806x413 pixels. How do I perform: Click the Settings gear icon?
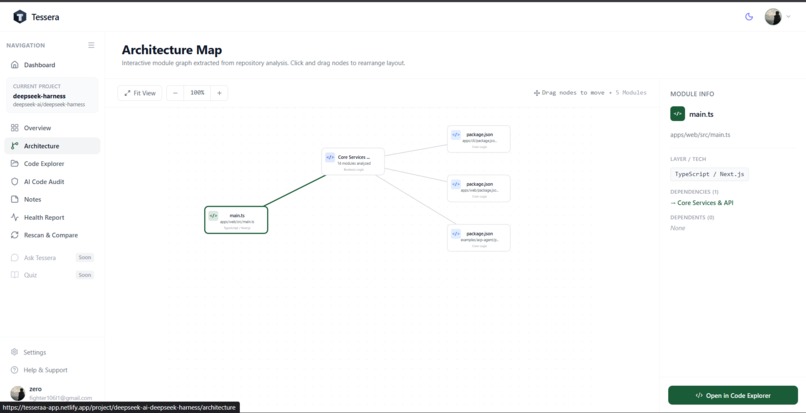pyautogui.click(x=14, y=352)
